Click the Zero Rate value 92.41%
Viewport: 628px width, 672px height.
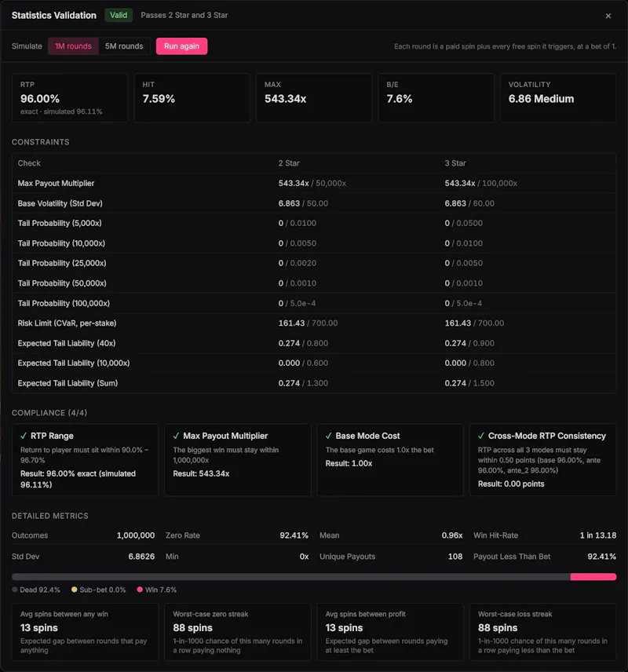(294, 535)
